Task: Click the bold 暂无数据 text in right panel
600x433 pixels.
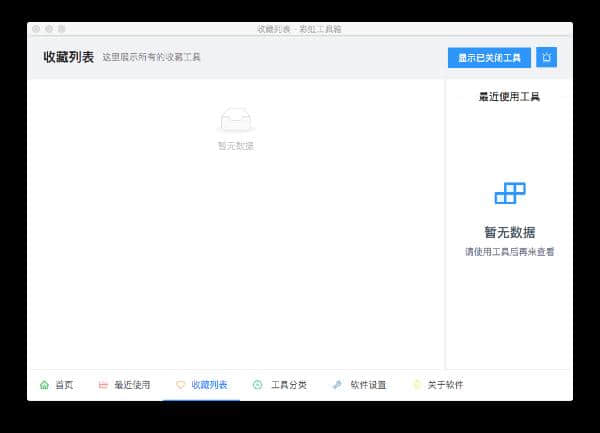Action: pos(510,232)
